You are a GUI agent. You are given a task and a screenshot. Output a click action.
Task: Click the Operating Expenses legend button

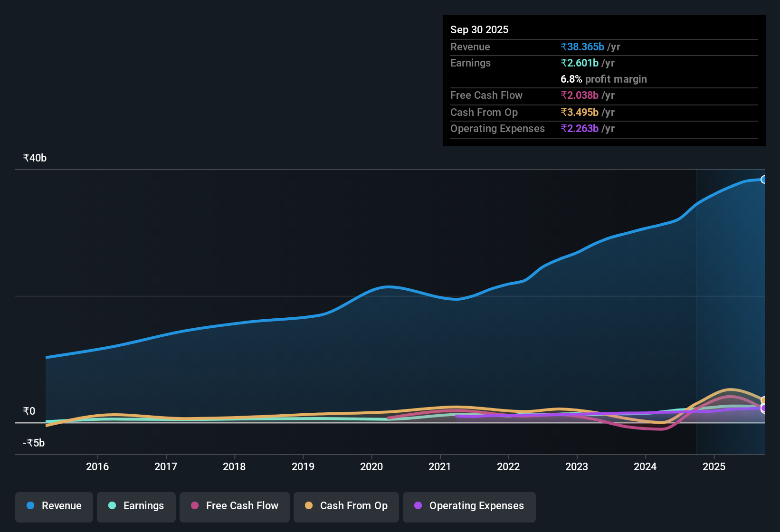coord(469,506)
